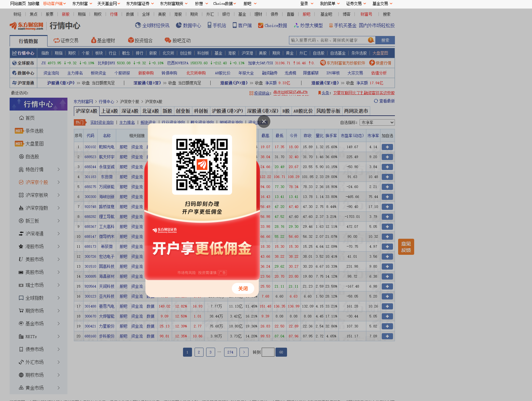
Task: Click the 港股市场 sidebar icon
Action: click(21, 246)
